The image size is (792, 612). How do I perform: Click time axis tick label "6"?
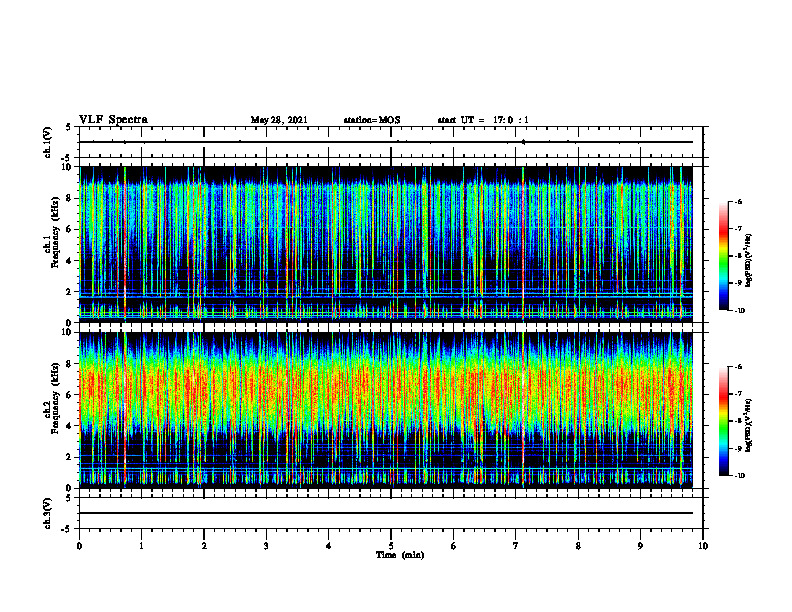click(x=454, y=546)
